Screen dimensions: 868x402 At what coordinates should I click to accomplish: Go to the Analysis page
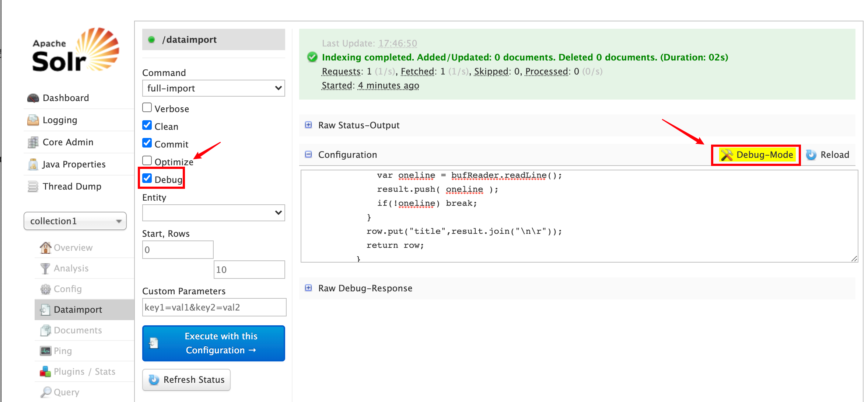click(71, 268)
